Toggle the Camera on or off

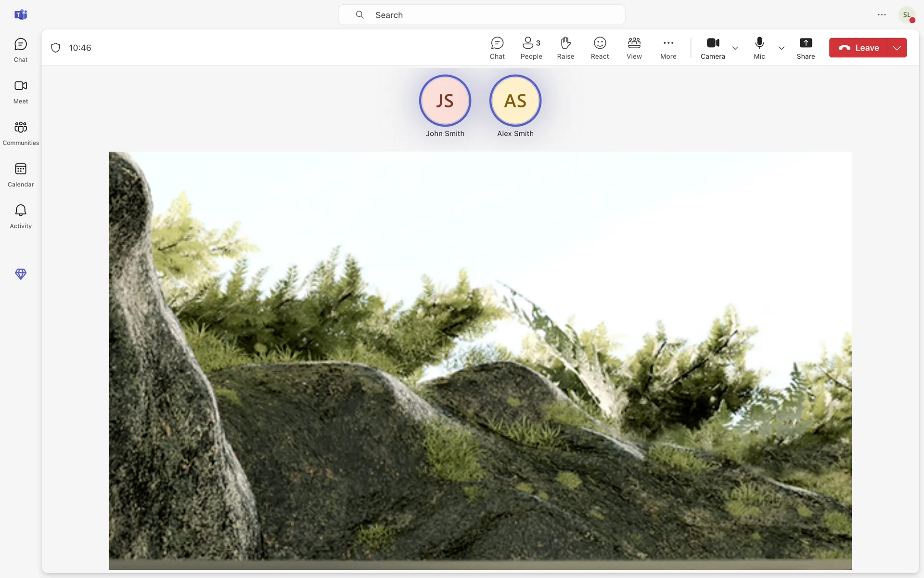pyautogui.click(x=713, y=48)
